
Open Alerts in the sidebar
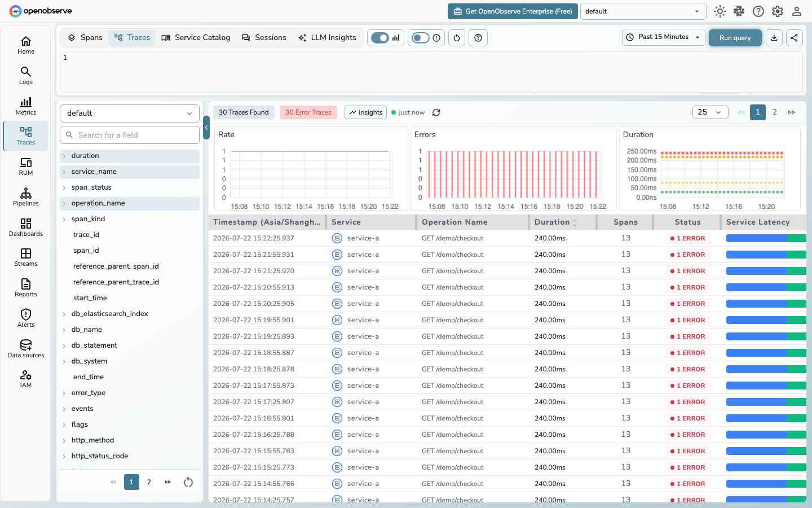click(26, 318)
